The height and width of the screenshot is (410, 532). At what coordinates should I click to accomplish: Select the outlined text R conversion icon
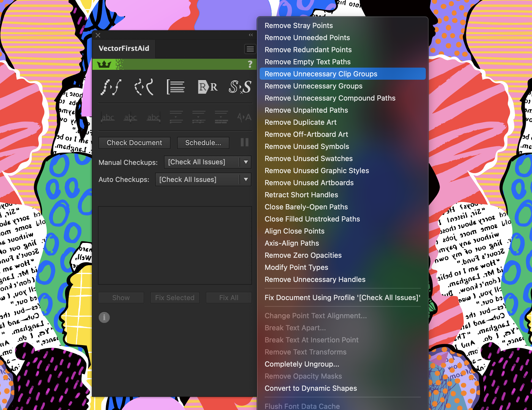[208, 87]
